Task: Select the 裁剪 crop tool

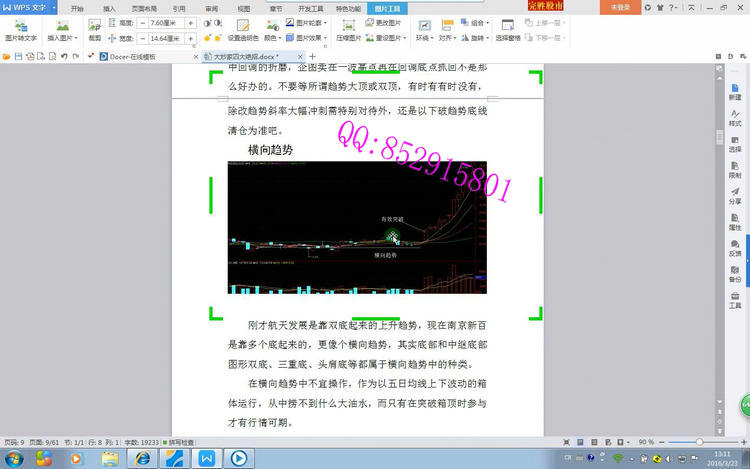Action: pyautogui.click(x=95, y=28)
